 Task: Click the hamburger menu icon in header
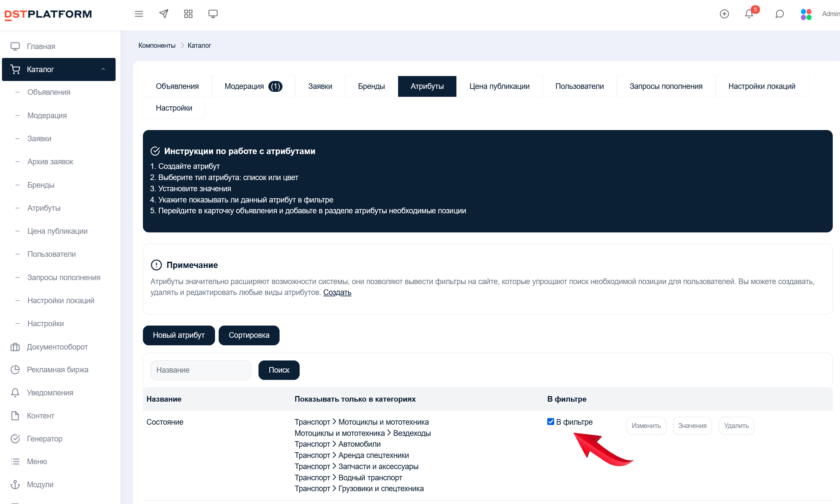click(139, 14)
